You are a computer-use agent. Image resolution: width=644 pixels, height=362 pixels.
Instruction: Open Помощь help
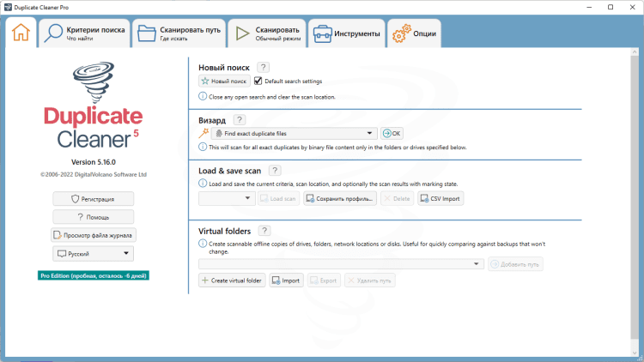[94, 217]
